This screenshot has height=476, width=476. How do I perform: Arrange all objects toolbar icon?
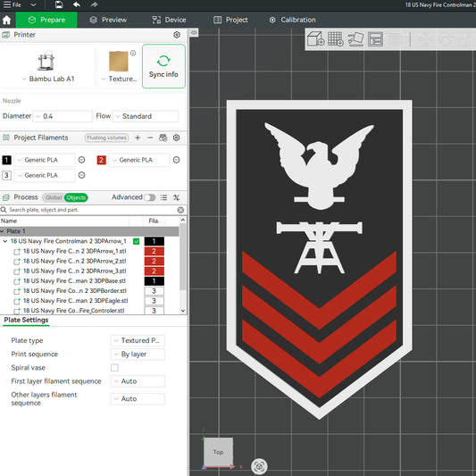coord(375,39)
